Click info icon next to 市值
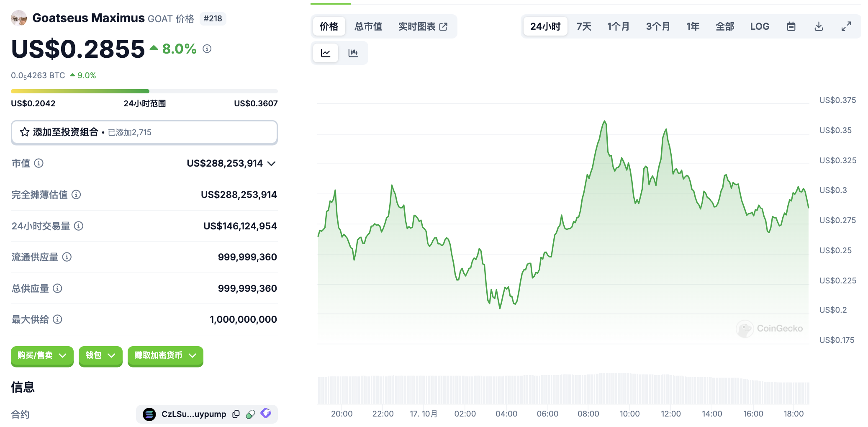 pos(39,163)
